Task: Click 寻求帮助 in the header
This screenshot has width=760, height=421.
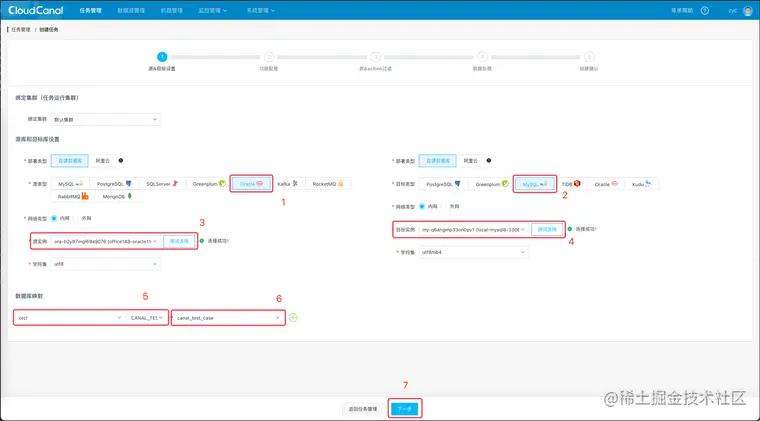Action: click(681, 10)
